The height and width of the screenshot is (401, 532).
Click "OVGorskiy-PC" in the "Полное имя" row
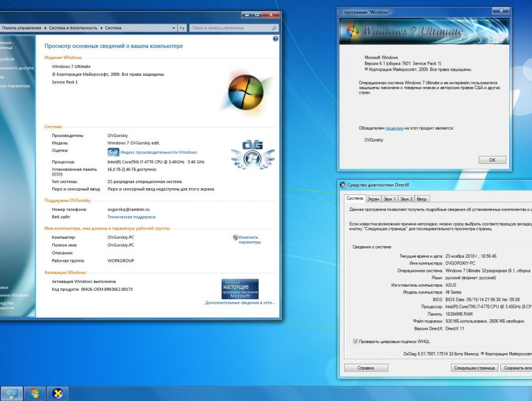(x=121, y=245)
